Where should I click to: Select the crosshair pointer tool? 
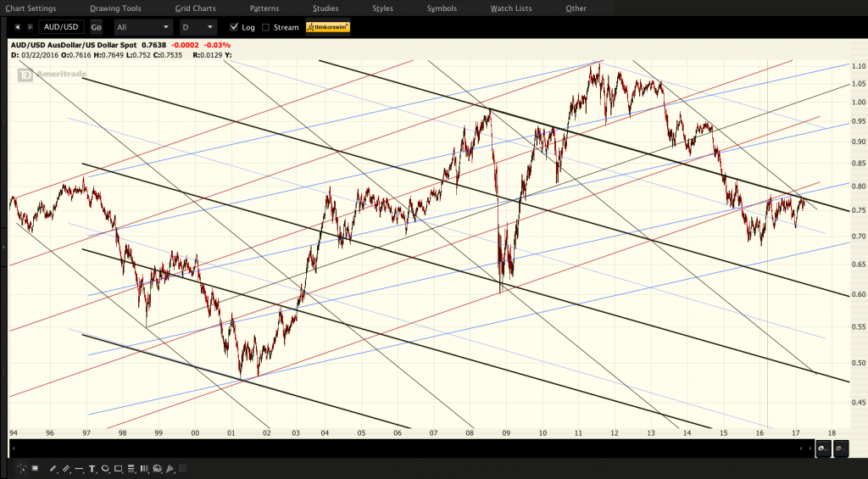pyautogui.click(x=21, y=469)
